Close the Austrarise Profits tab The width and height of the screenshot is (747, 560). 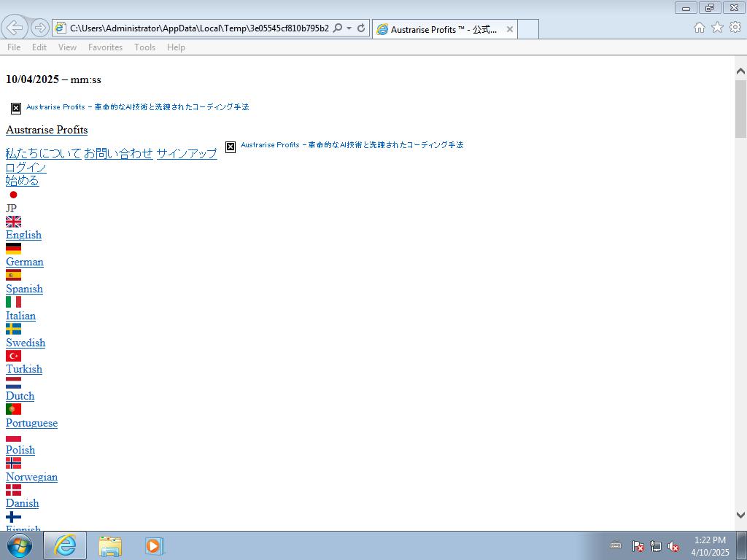click(509, 29)
